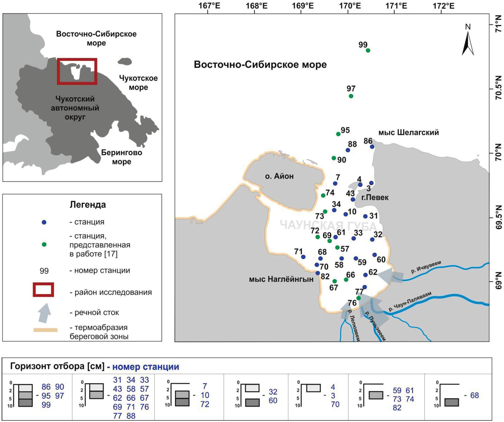
Task: Click the red rectangle legend symbol
Action: 43,290
